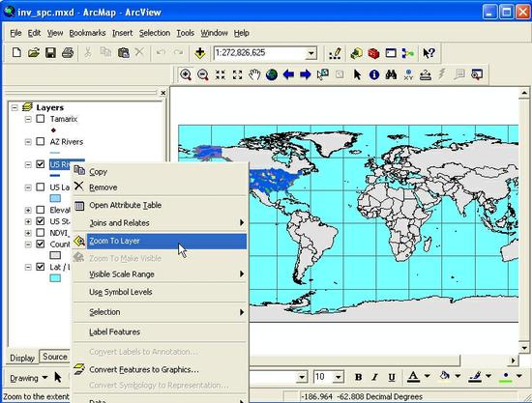Image resolution: width=532 pixels, height=403 pixels.
Task: Open the red ArcToolbox icon
Action: coord(373,53)
